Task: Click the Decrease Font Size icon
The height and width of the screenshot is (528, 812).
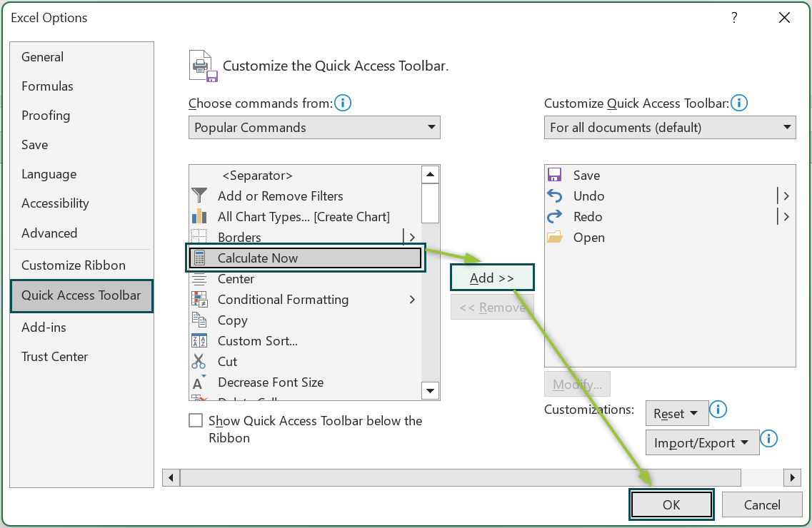Action: tap(199, 382)
